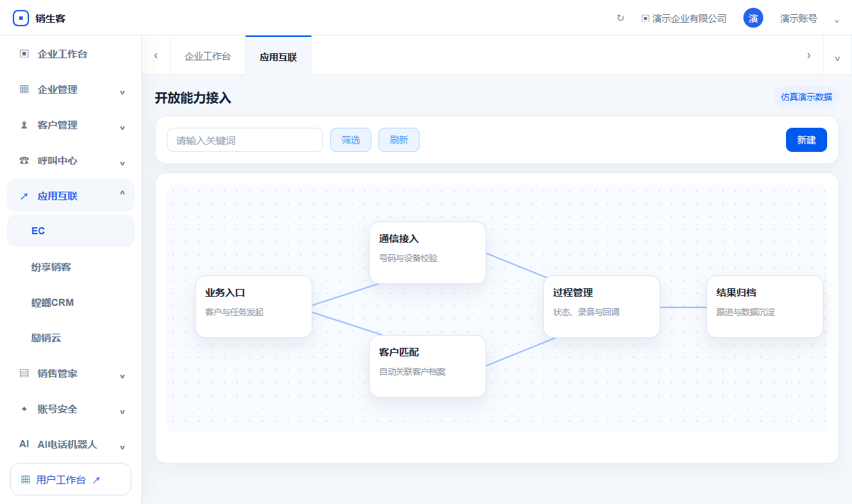This screenshot has height=504, width=852.
Task: Select the 业务入口 flow node
Action: 254,307
